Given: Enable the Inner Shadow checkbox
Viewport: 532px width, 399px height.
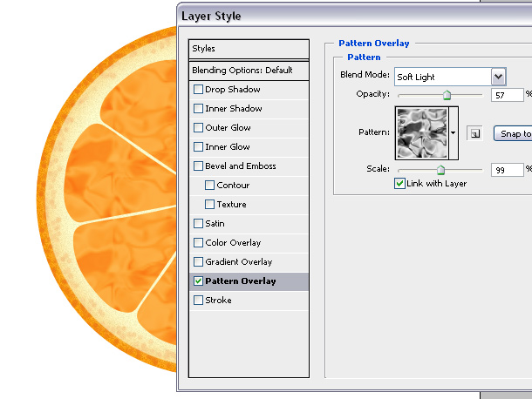Looking at the screenshot, I should pos(199,109).
